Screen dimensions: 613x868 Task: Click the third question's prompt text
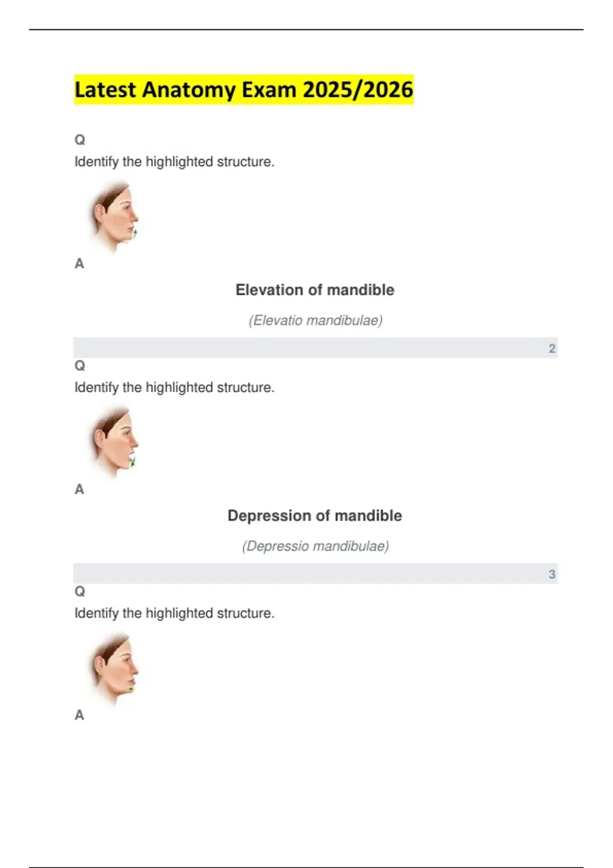(174, 613)
